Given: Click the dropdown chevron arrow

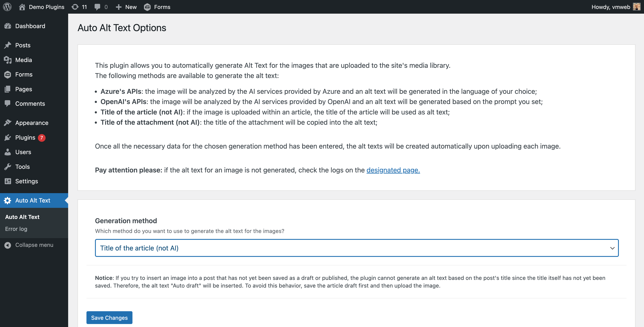Looking at the screenshot, I should 612,248.
